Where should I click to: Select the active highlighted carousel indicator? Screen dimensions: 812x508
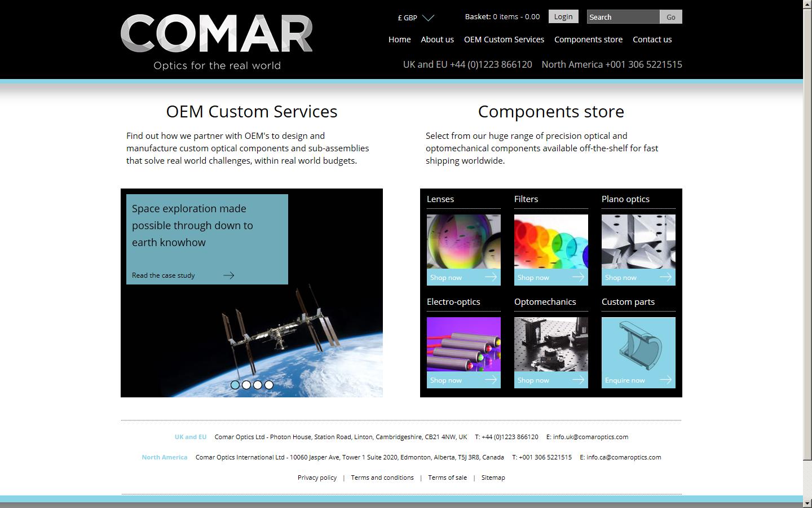235,385
